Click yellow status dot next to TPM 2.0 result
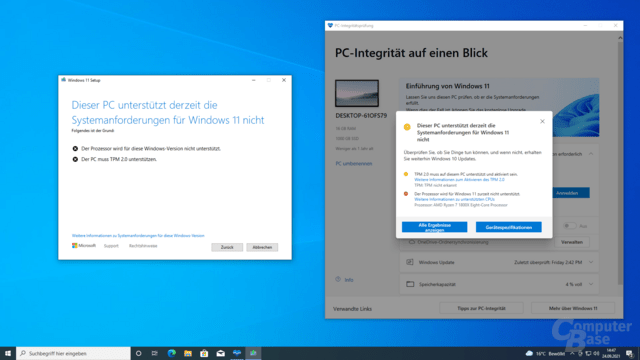 [406, 174]
